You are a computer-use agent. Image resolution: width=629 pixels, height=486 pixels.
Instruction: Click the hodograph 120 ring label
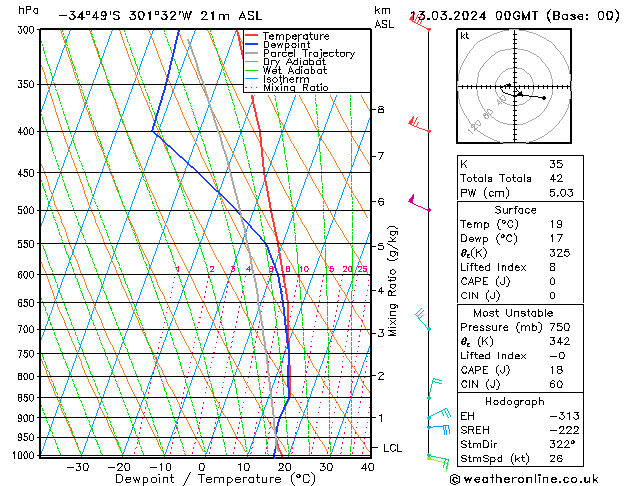tap(475, 128)
